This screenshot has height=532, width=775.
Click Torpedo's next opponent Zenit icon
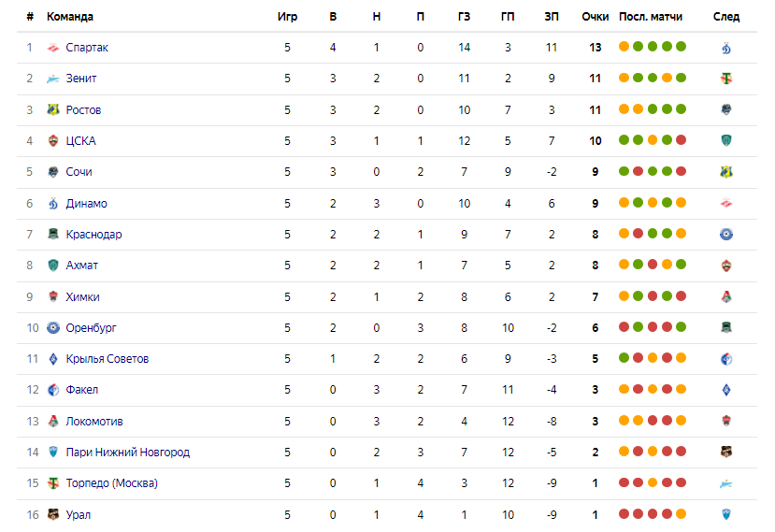click(726, 483)
